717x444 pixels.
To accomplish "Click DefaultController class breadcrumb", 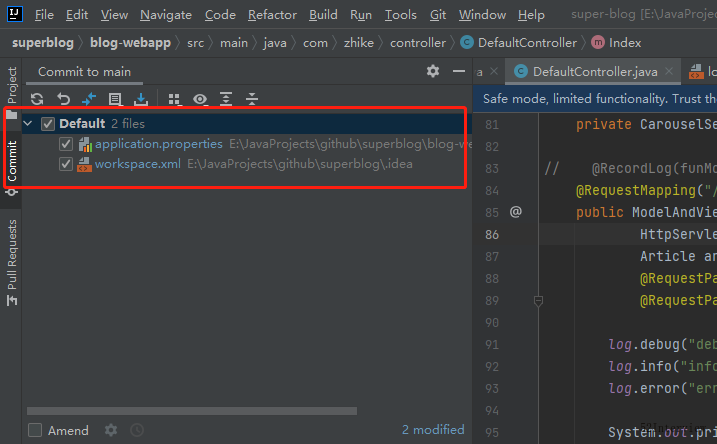I will (519, 43).
